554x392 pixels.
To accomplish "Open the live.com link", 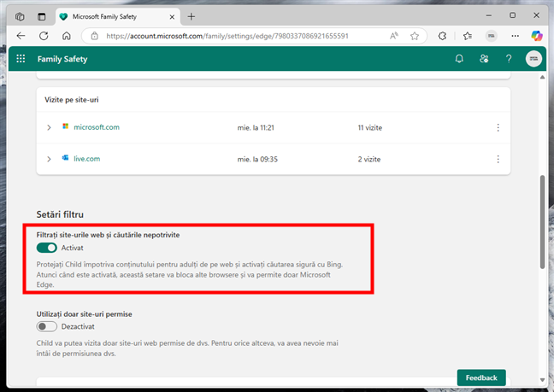I will pyautogui.click(x=87, y=159).
